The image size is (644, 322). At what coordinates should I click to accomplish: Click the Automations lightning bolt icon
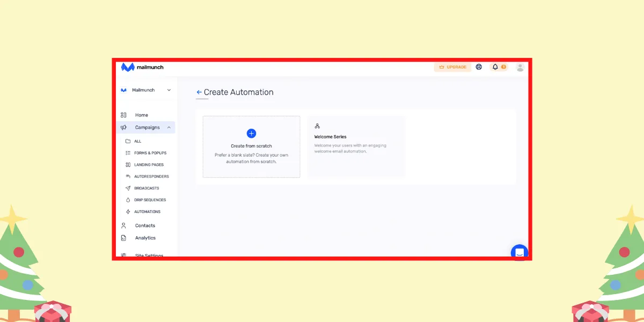point(128,212)
